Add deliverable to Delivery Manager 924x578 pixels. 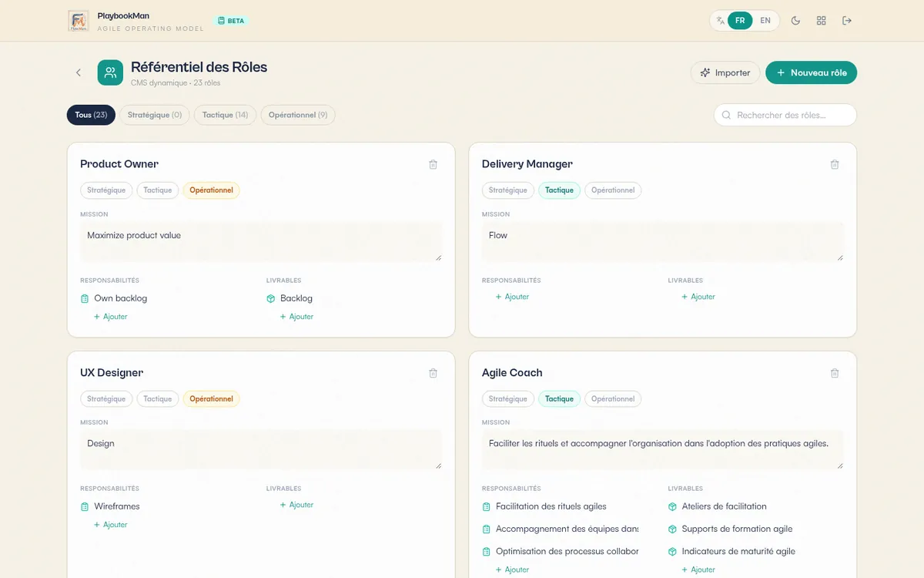click(698, 297)
